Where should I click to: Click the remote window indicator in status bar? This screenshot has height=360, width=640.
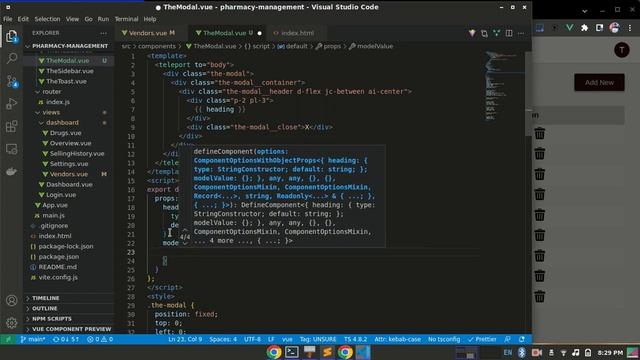(8, 339)
